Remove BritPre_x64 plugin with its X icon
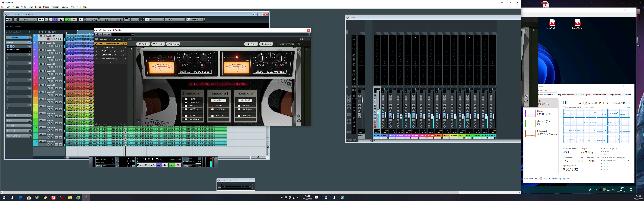Viewport: 644px width, 201px height. (125, 47)
